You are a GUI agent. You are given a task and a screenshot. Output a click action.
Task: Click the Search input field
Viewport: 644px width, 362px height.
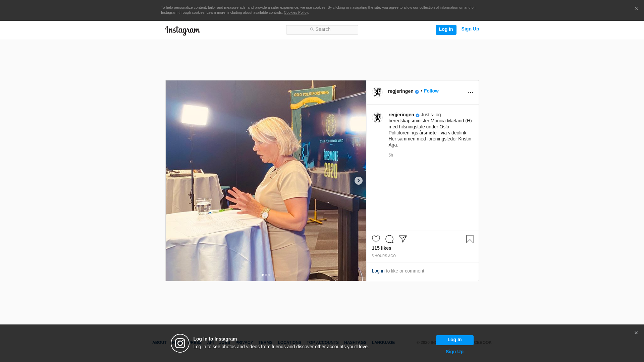[322, 29]
